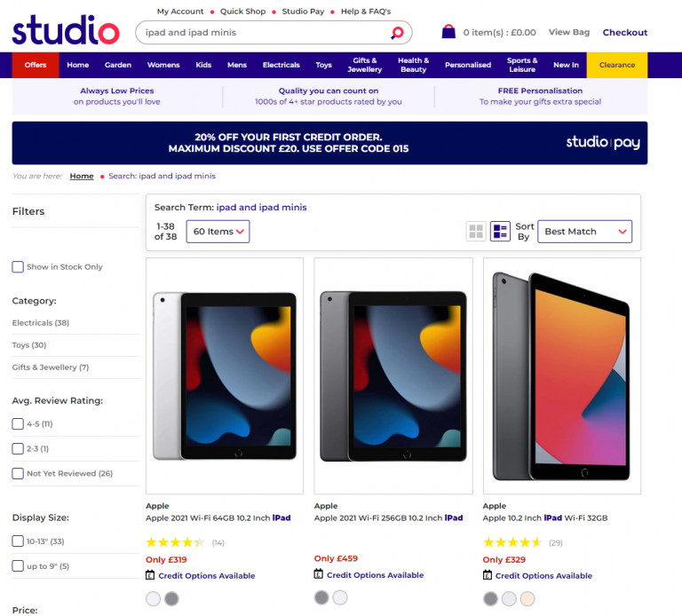
Task: Open the 60 Items per page dropdown
Action: (218, 232)
